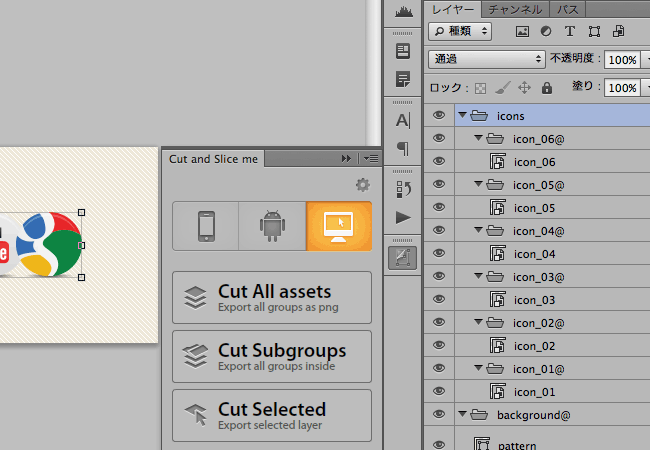The width and height of the screenshot is (650, 450).
Task: Switch to the チャンネル tab
Action: tap(515, 10)
